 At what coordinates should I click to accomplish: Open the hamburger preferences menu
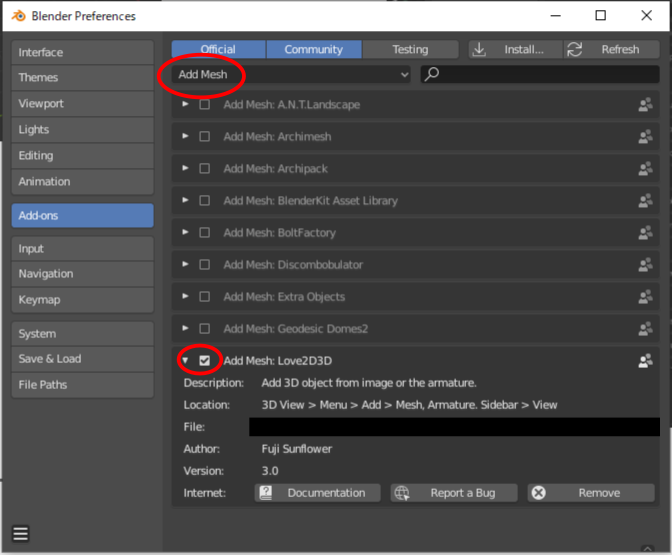pos(21,534)
